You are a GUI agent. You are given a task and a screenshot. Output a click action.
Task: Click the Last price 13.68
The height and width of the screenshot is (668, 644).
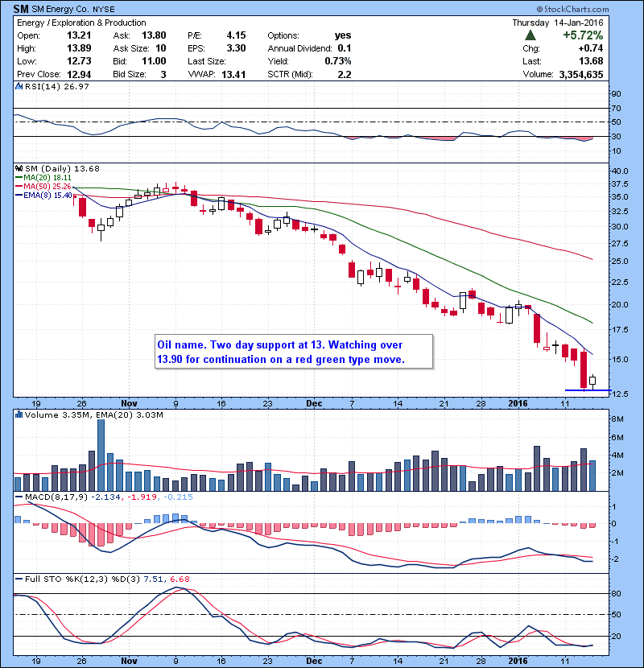(591, 61)
